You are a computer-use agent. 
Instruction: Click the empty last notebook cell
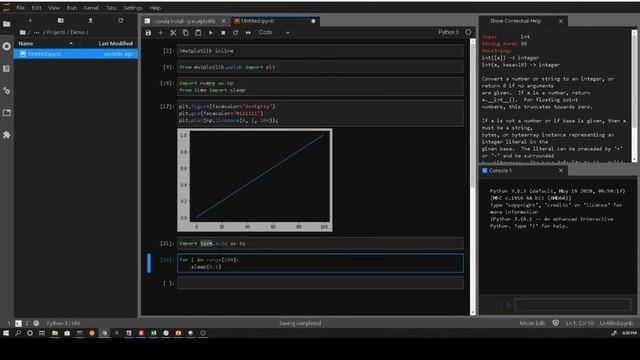coord(320,283)
